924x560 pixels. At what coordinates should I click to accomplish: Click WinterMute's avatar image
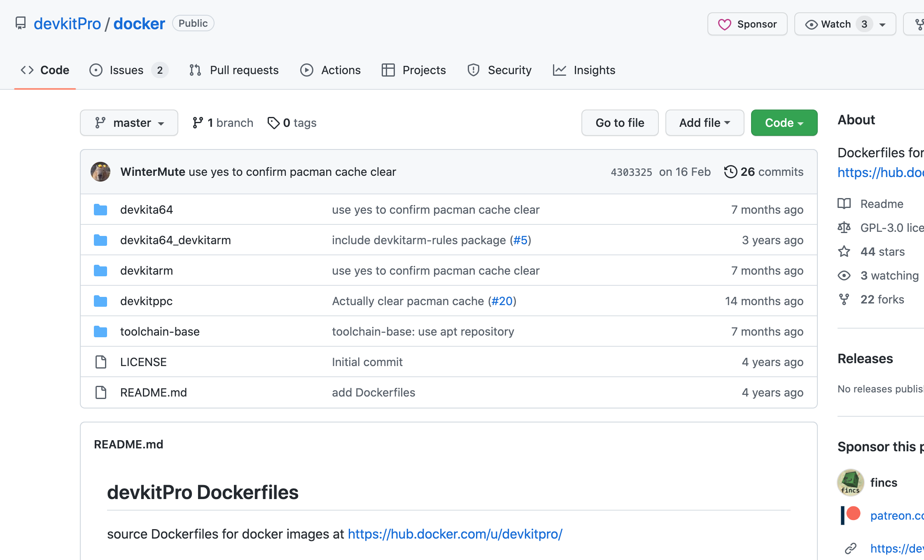pos(100,172)
